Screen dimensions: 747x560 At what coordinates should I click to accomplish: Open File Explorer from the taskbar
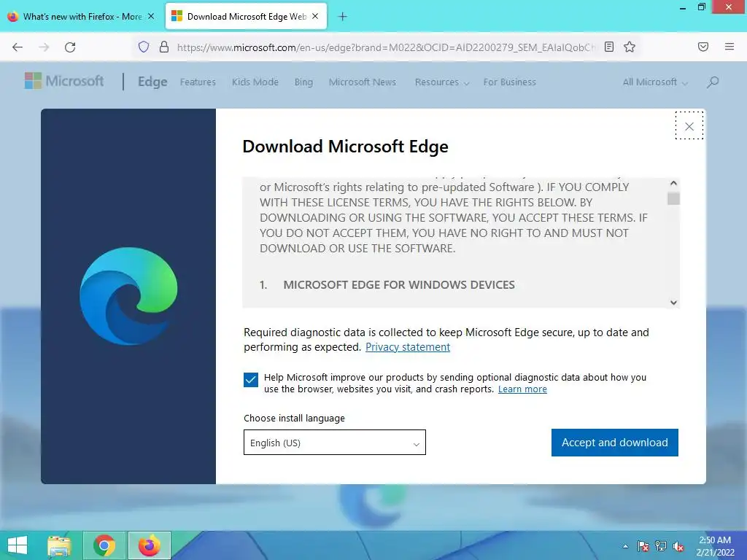(59, 545)
